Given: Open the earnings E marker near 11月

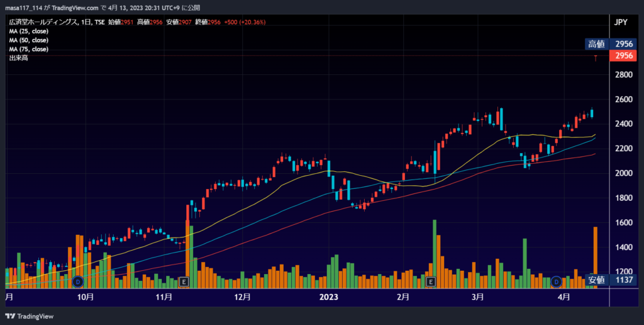Looking at the screenshot, I should coord(184,282).
